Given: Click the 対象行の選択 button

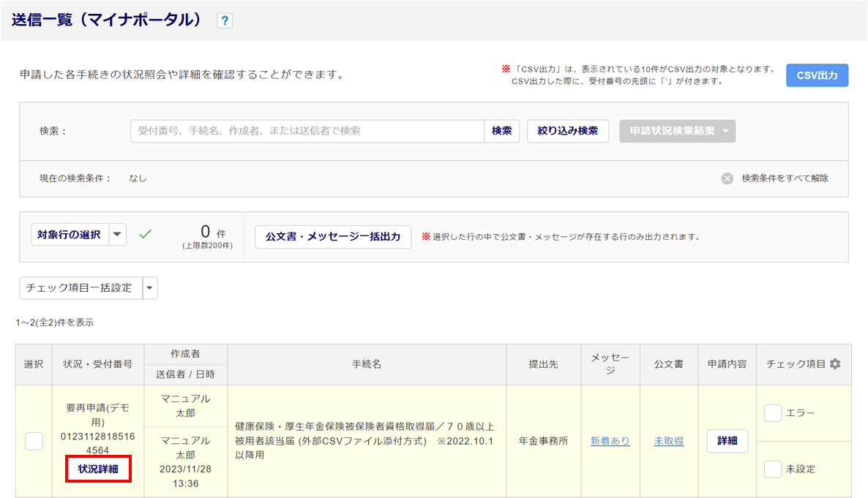Looking at the screenshot, I should [70, 235].
